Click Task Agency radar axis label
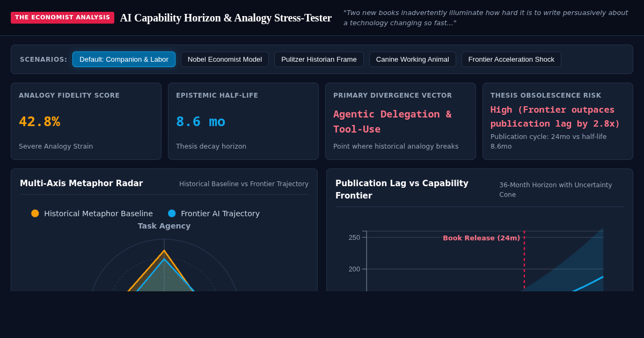This screenshot has height=338, width=644. coord(164,226)
